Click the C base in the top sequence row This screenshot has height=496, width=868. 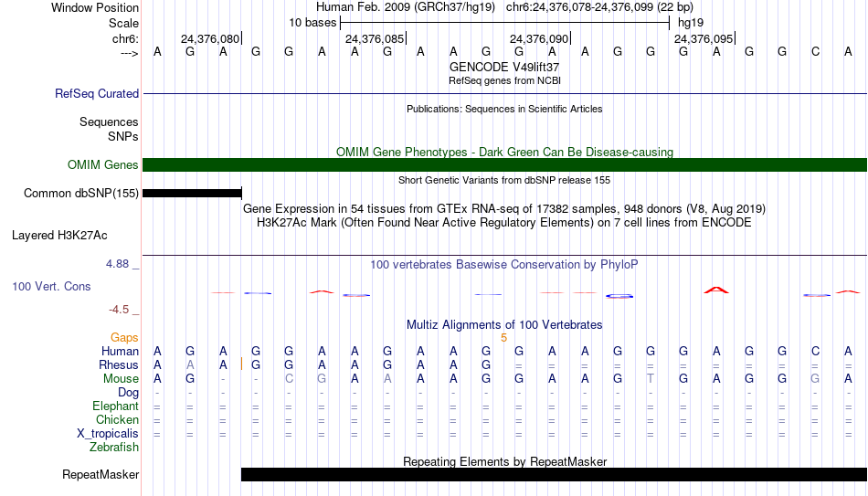pos(815,52)
